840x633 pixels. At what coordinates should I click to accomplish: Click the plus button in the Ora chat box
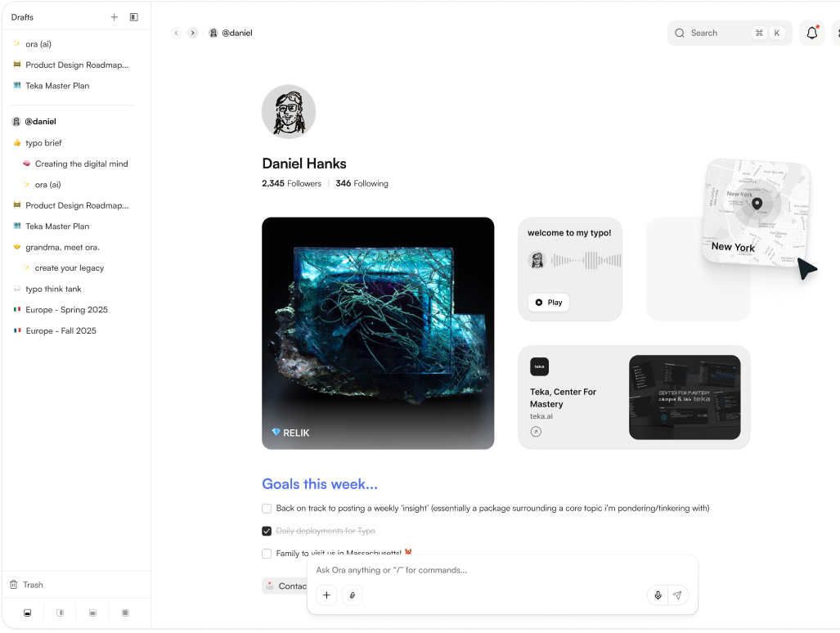(x=326, y=595)
